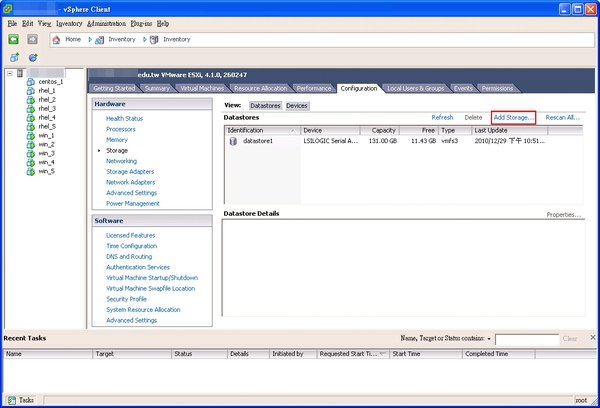Click the datastore1 disk icon
The height and width of the screenshot is (408, 600).
pos(233,141)
